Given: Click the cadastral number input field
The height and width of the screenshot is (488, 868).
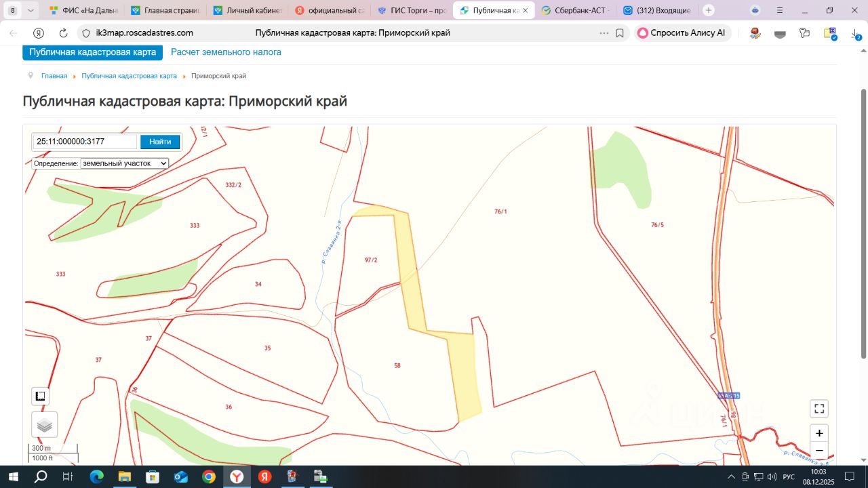Looking at the screenshot, I should click(85, 142).
